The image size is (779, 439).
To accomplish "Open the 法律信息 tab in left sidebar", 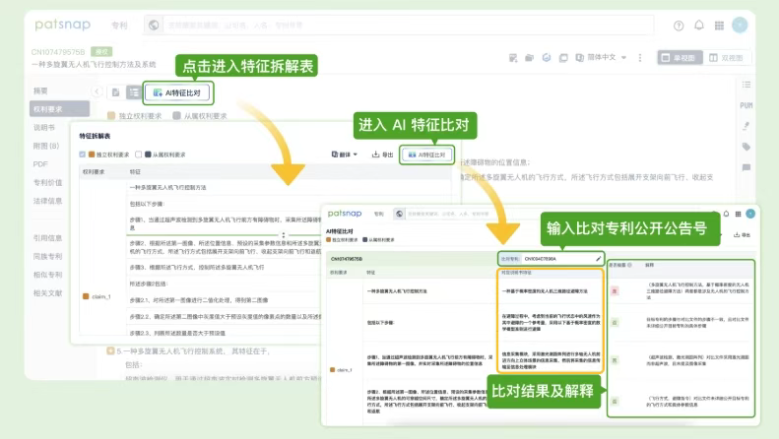I will (x=47, y=200).
